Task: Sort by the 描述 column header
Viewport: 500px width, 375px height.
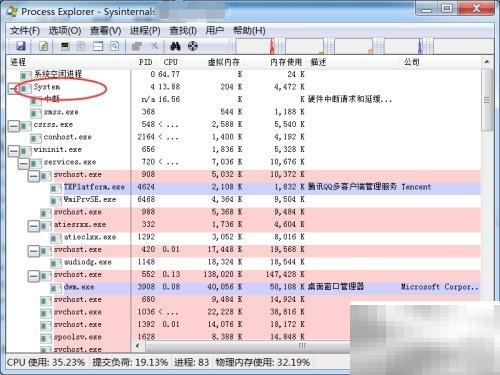Action: pos(353,62)
